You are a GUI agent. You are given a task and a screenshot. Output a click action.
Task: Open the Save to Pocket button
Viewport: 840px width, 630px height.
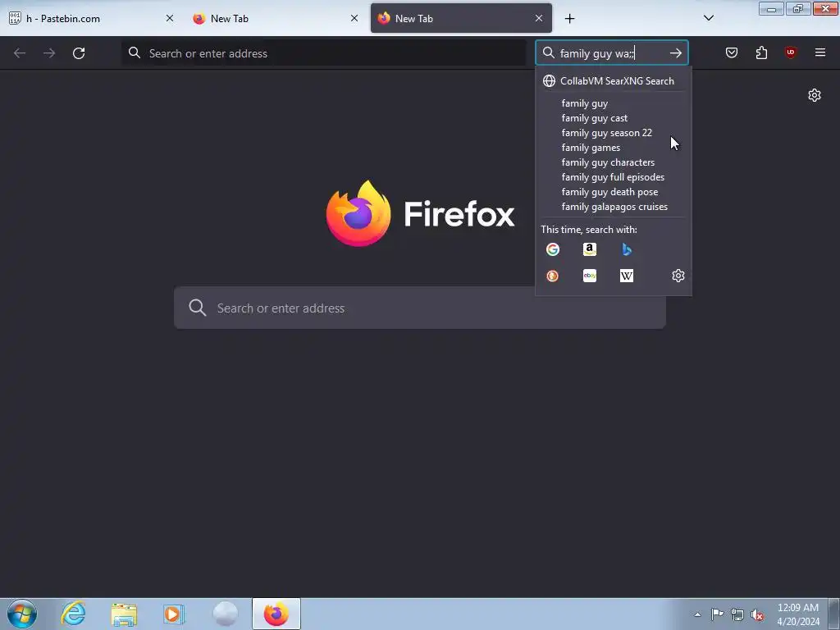(x=732, y=52)
